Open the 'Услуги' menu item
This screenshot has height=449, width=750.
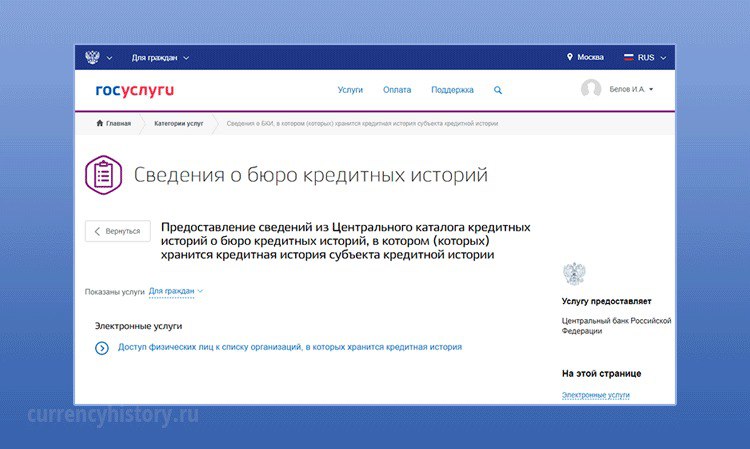(x=350, y=90)
